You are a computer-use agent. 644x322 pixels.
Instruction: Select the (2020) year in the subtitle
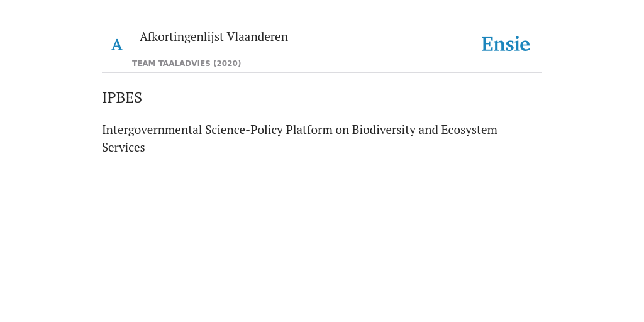226,64
